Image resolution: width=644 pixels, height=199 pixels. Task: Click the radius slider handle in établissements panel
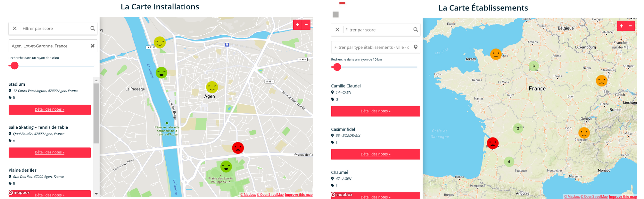337,67
